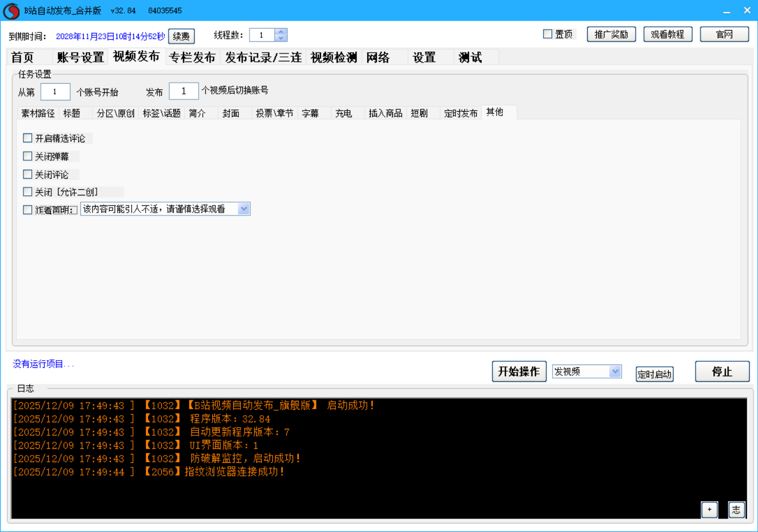Open the 发视频 operation type dropdown
758x532 pixels.
(615, 371)
